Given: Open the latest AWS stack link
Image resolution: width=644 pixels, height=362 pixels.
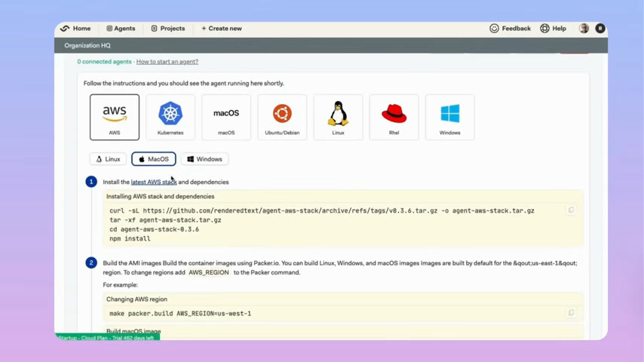Looking at the screenshot, I should point(154,182).
